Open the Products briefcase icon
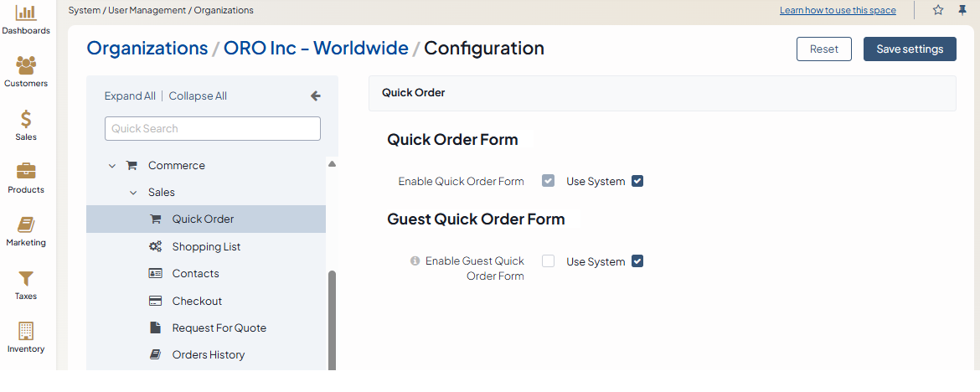Screen dimensions: 980x392 pos(26,172)
